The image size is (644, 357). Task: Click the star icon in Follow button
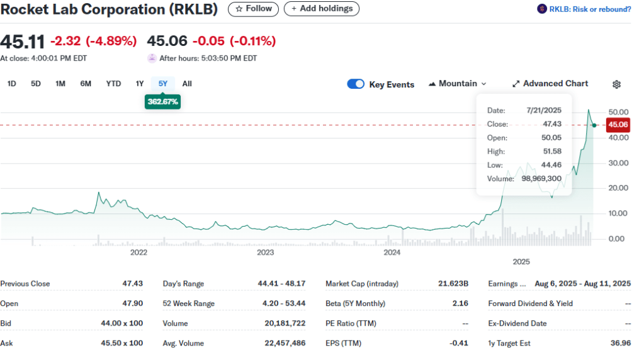[239, 9]
